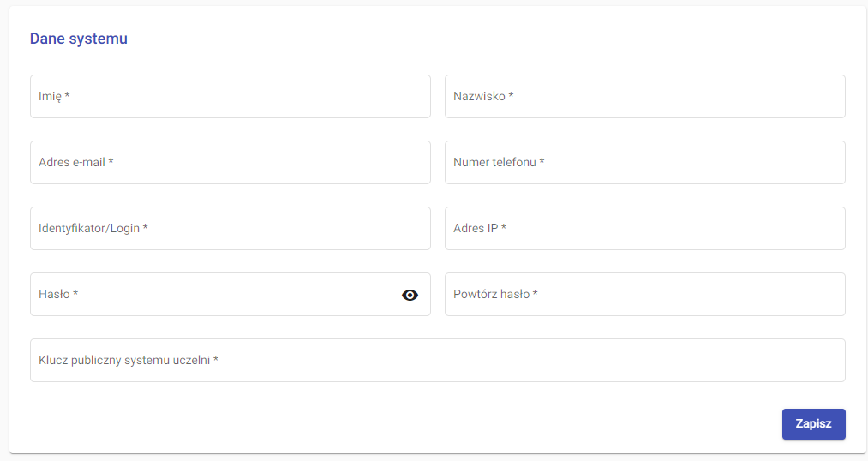The image size is (868, 461).
Task: Click the Zapisz save button
Action: click(813, 424)
